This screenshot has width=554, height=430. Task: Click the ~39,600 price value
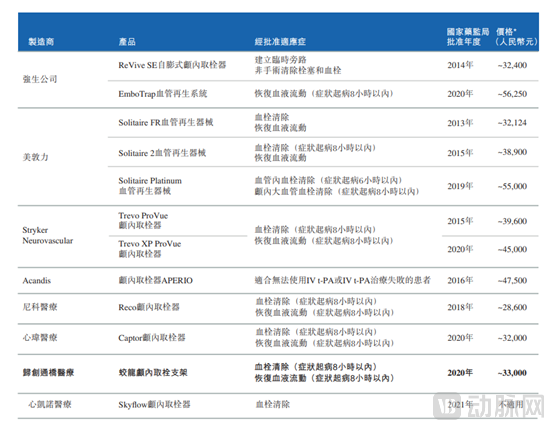pyautogui.click(x=512, y=221)
